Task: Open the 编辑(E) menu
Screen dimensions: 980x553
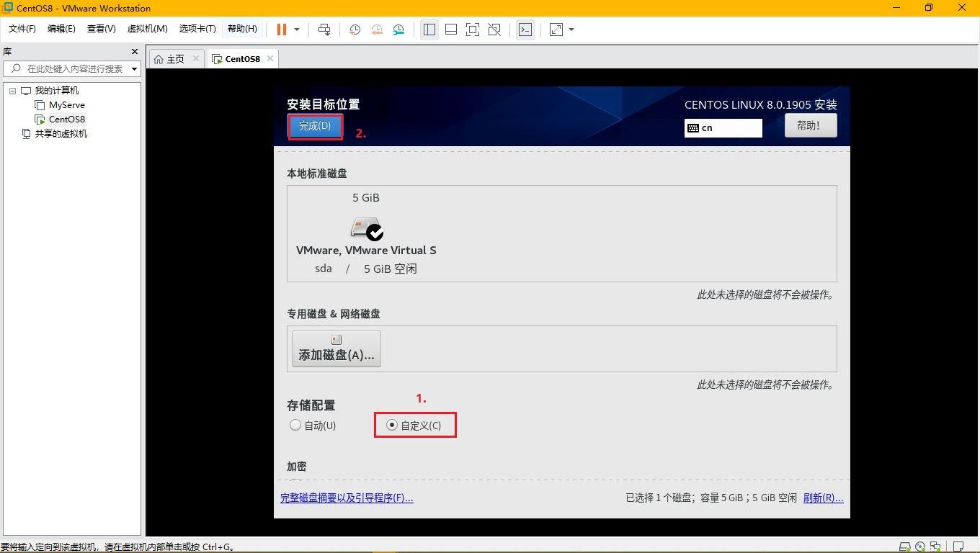Action: (x=61, y=29)
